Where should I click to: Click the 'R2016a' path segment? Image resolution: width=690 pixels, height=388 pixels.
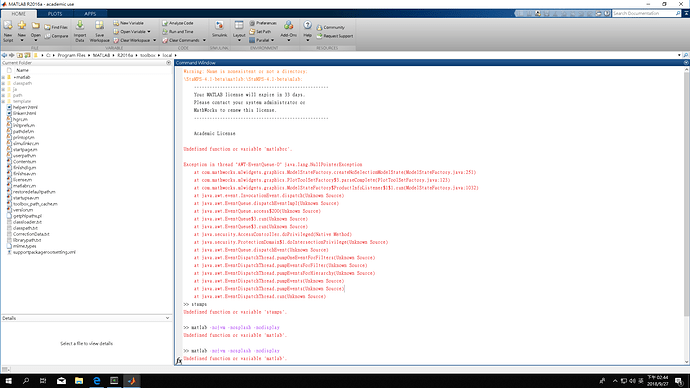click(125, 55)
